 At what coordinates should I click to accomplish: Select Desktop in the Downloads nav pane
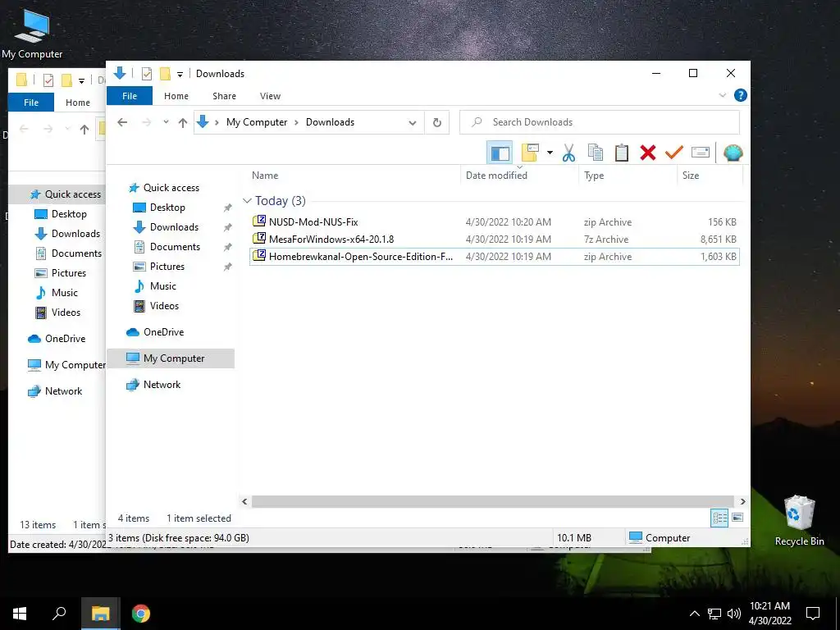click(167, 208)
